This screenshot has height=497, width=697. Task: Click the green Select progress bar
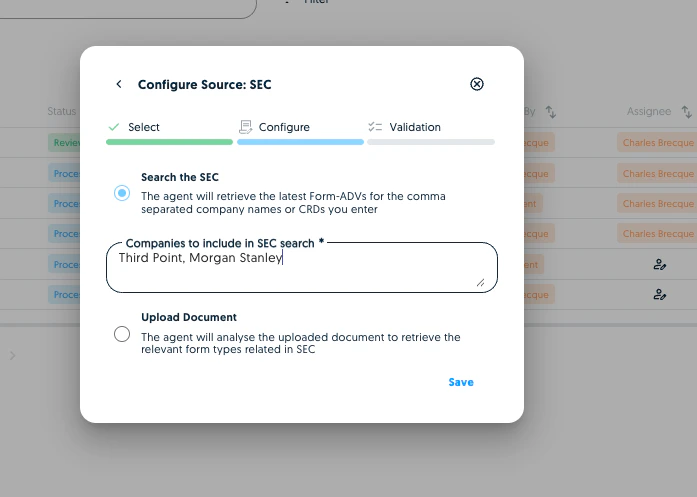169,142
